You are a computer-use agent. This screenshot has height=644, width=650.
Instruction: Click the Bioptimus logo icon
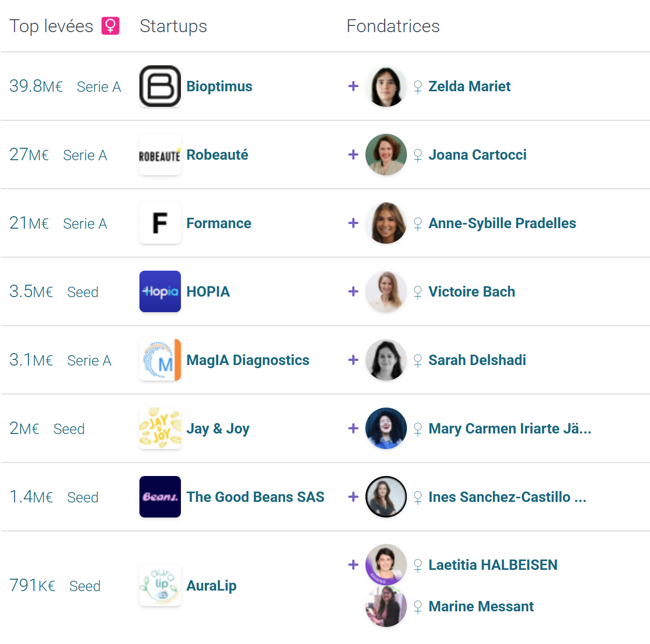160,86
